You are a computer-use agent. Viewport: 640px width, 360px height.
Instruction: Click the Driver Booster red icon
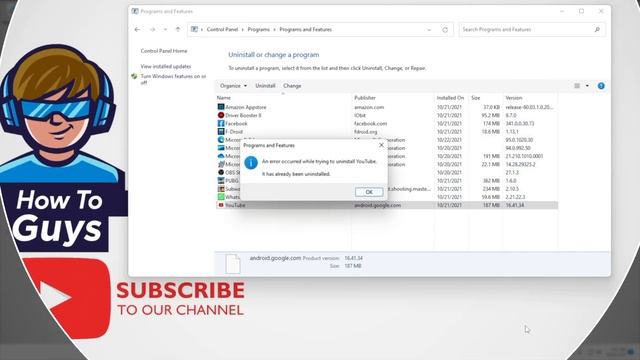click(221, 115)
